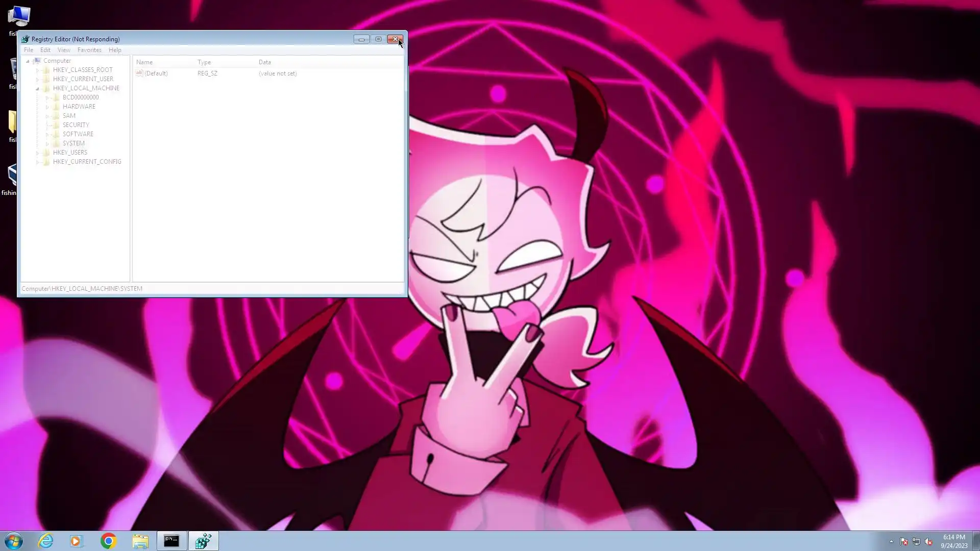This screenshot has width=980, height=551.
Task: Collapse the HKEY_LOCAL_MACHINE tree node arrow
Action: pos(38,88)
